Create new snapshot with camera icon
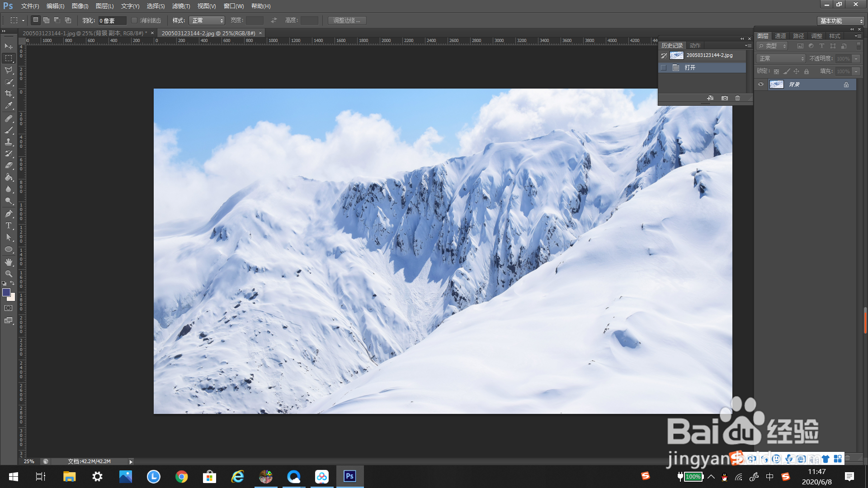The height and width of the screenshot is (488, 868). pyautogui.click(x=725, y=98)
